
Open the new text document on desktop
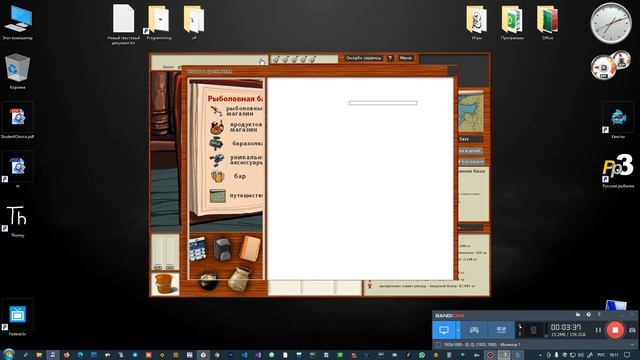[x=123, y=24]
